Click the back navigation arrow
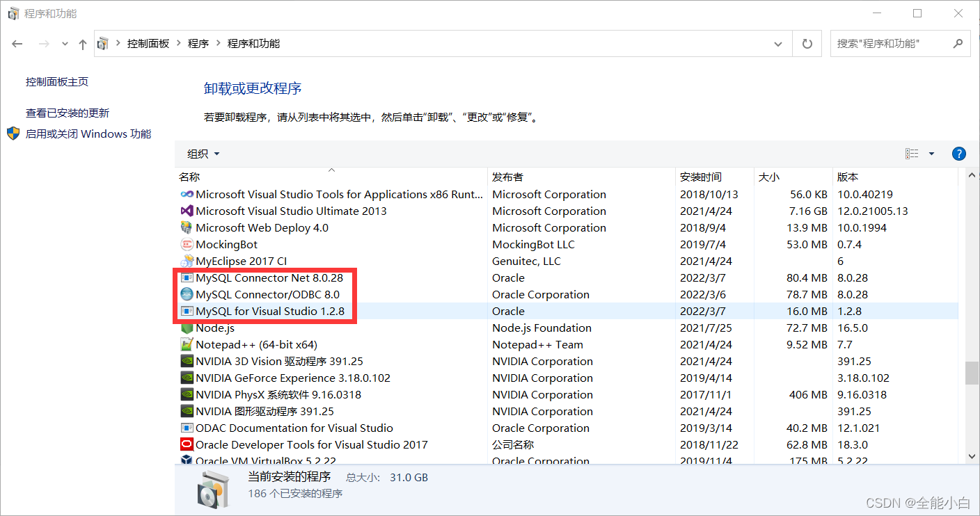 pos(17,43)
